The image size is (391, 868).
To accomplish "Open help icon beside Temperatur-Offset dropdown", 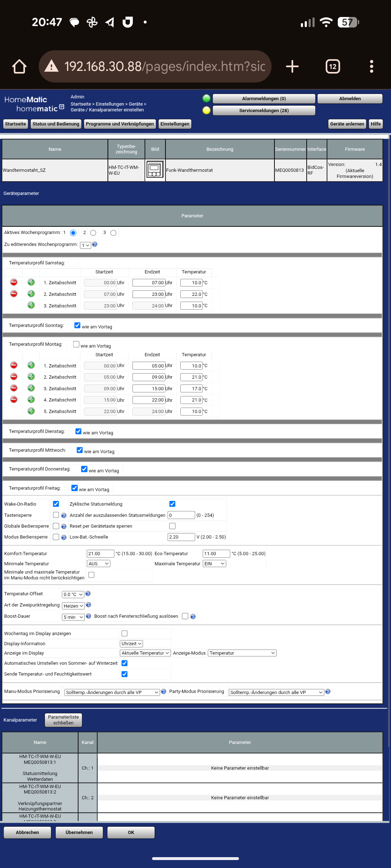I will pos(88,594).
